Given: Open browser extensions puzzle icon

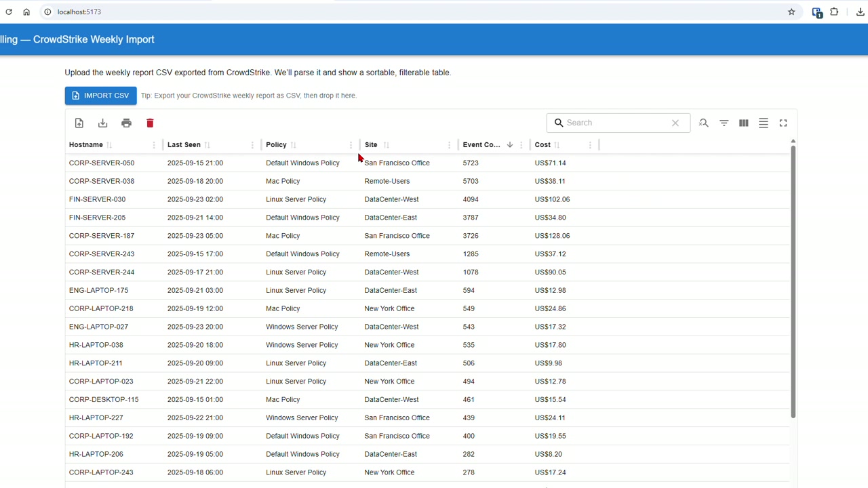Looking at the screenshot, I should pos(834,12).
